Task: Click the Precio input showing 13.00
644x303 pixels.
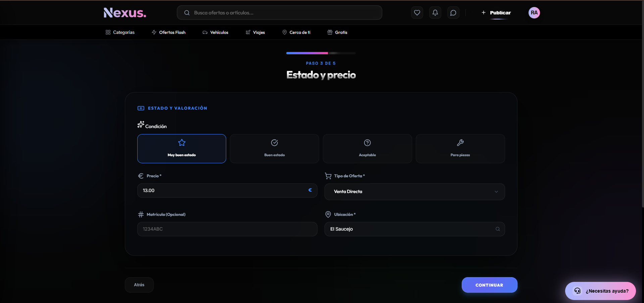Action: [227, 190]
